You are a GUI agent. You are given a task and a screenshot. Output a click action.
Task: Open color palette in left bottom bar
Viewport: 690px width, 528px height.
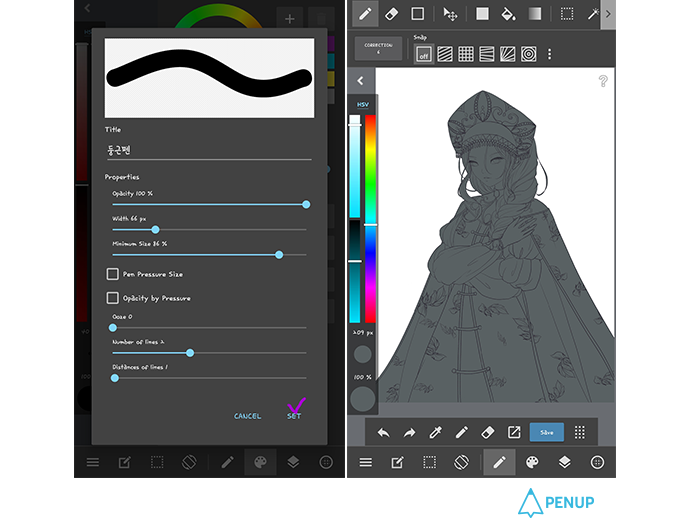pyautogui.click(x=261, y=462)
